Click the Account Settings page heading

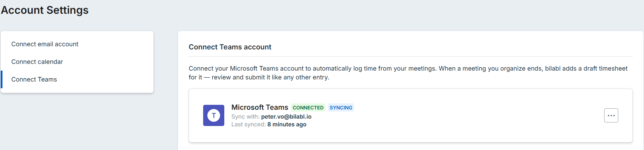click(x=45, y=10)
